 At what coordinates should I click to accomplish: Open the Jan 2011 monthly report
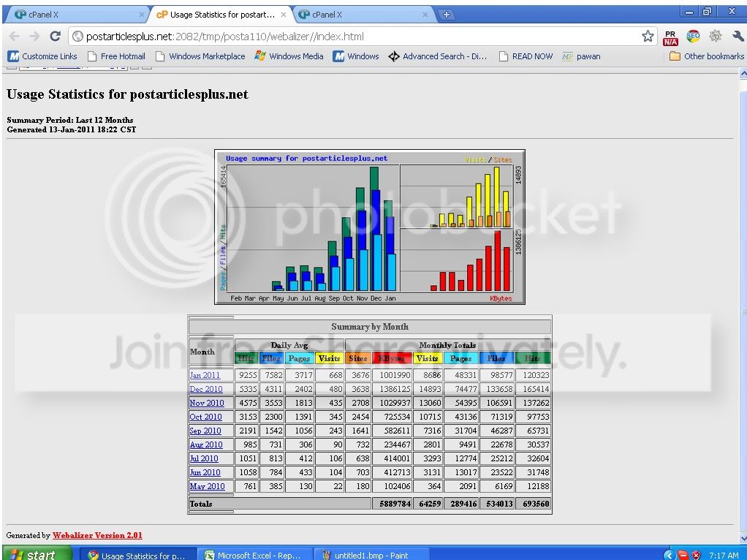coord(205,375)
